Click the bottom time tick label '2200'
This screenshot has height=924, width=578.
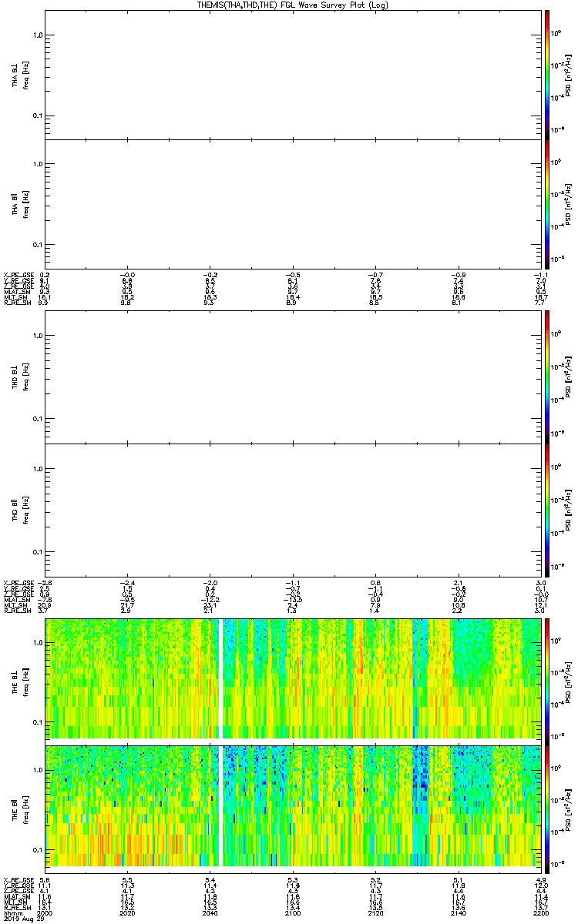(x=539, y=913)
